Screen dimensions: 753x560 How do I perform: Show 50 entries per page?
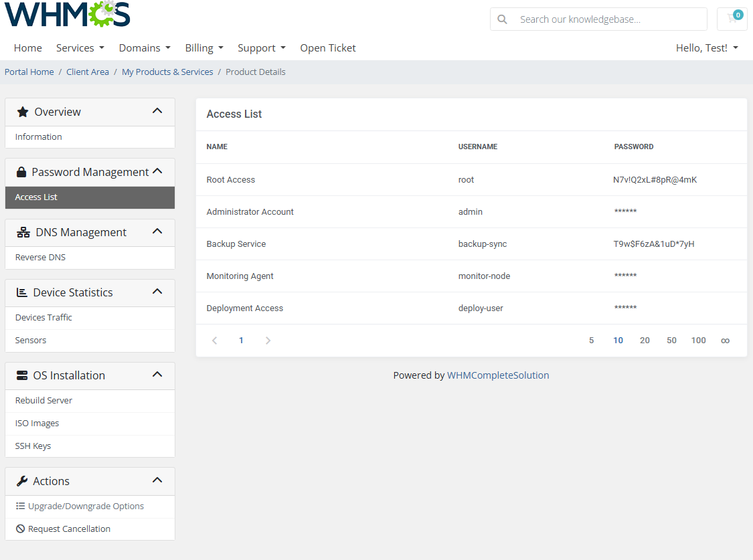(671, 341)
